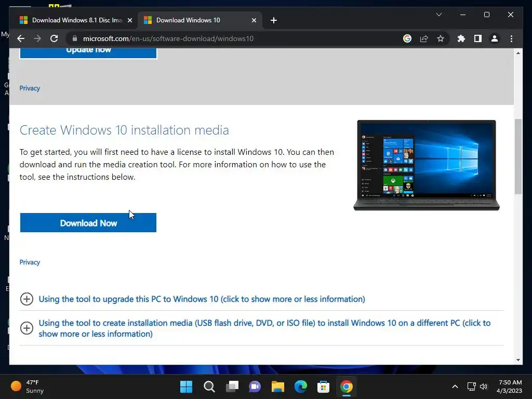Click the Chrome icon on taskbar

pyautogui.click(x=347, y=387)
